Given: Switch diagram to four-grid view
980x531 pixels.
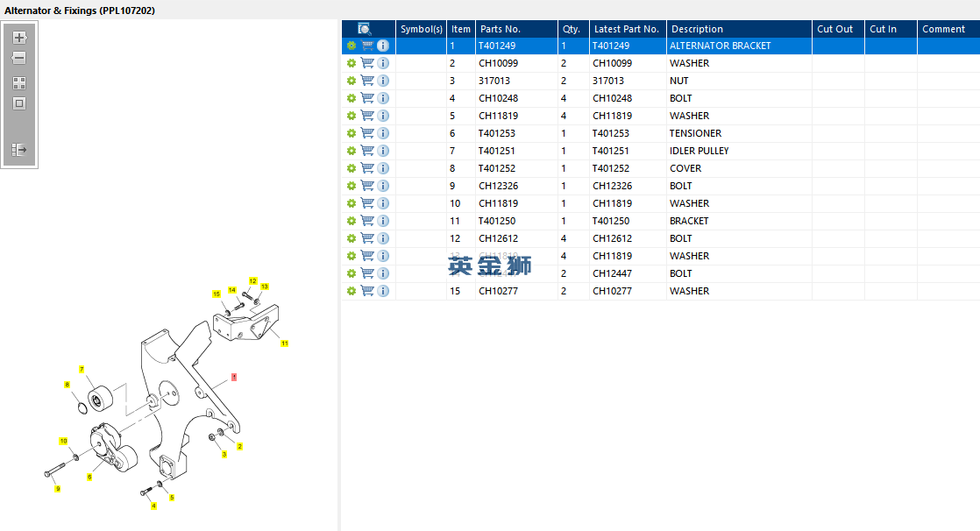Looking at the screenshot, I should 19,83.
